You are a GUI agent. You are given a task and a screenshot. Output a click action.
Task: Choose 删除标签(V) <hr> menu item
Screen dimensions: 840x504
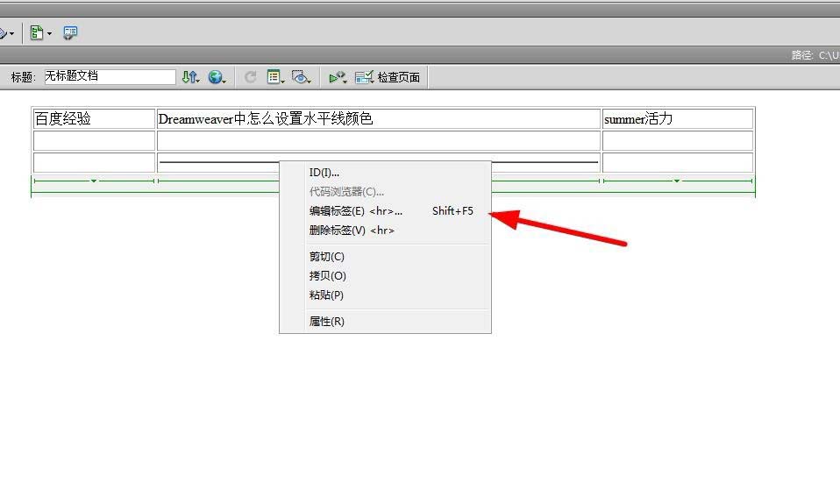coord(385,231)
